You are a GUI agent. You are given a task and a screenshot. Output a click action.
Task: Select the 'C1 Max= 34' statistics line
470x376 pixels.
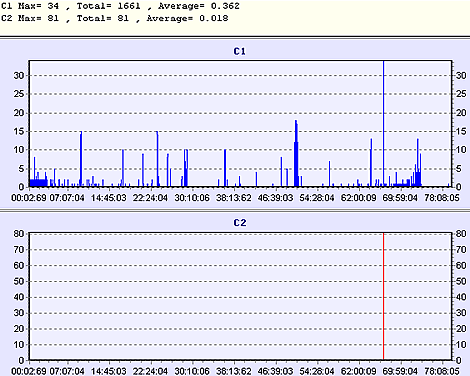(x=120, y=6)
